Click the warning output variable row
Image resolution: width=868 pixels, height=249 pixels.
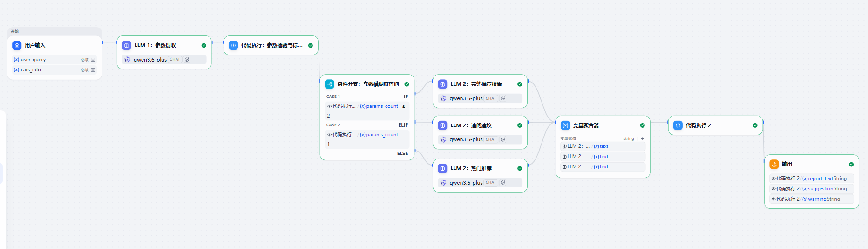point(811,199)
